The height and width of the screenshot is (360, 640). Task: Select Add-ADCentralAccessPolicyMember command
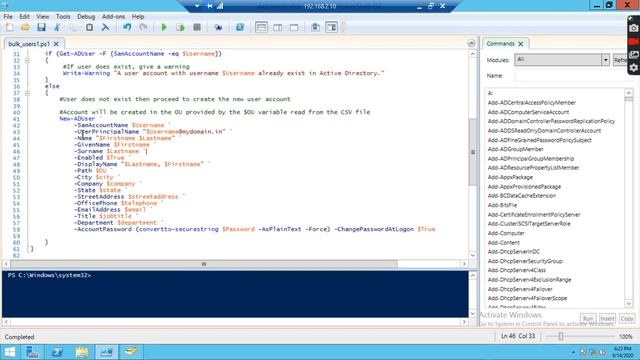tap(531, 103)
